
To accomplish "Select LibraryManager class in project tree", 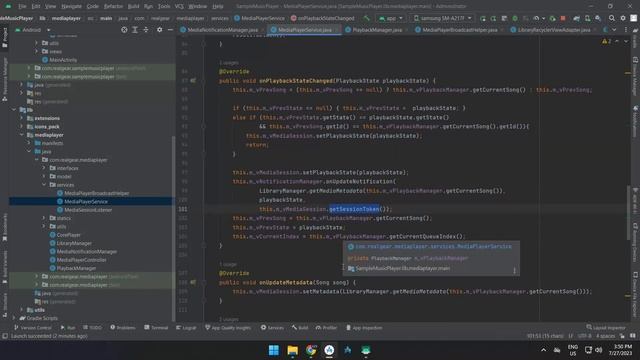I will point(74,243).
